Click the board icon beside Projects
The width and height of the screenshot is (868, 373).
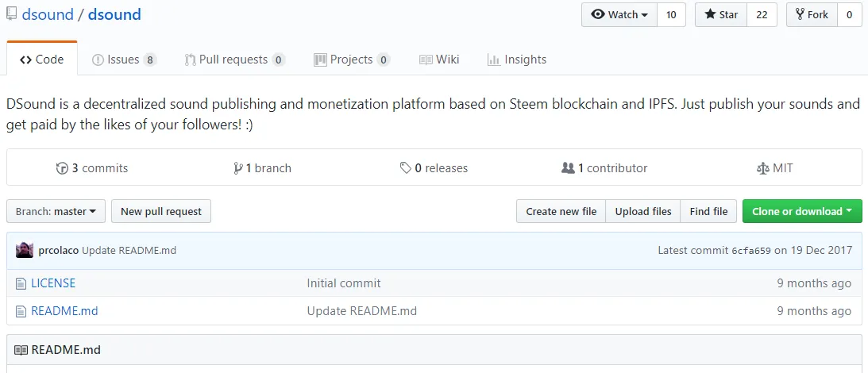pos(320,60)
